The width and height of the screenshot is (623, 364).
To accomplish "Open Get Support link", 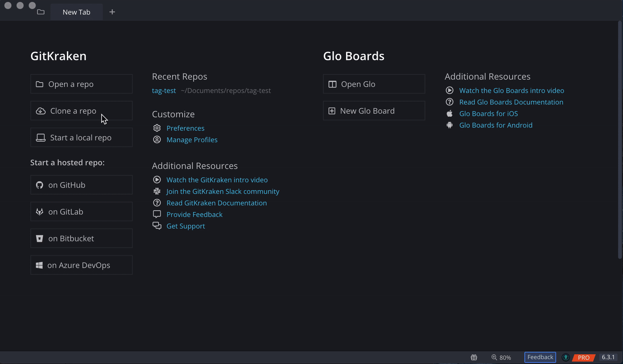I will (x=186, y=226).
